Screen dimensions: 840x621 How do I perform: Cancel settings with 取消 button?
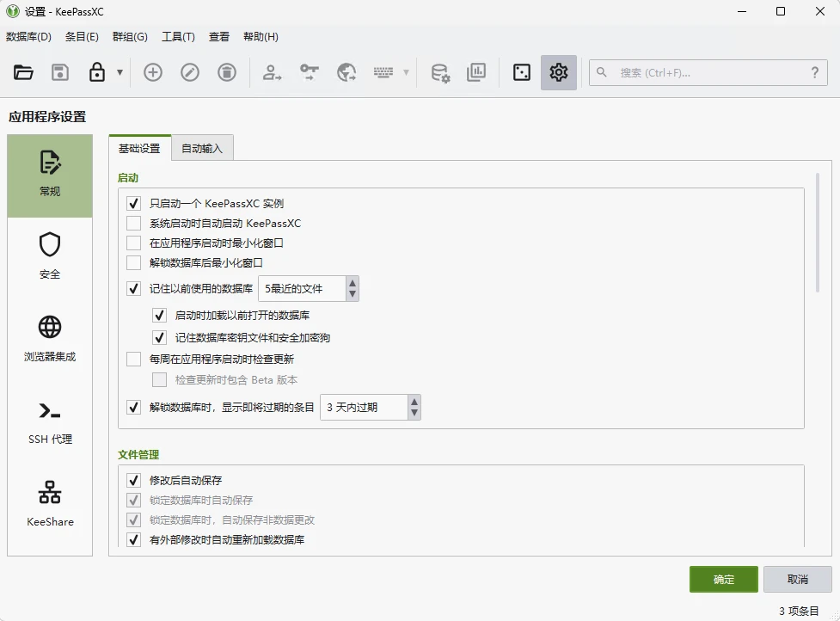click(x=798, y=579)
